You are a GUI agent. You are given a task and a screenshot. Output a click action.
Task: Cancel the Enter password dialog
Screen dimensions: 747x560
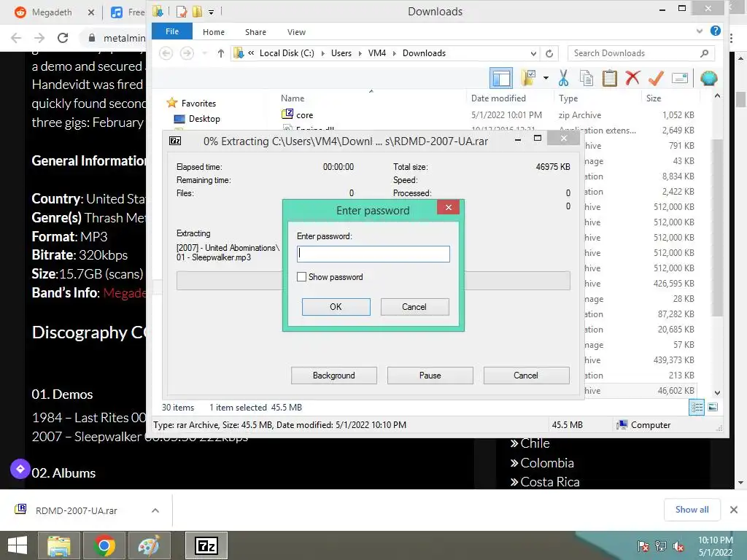point(414,307)
